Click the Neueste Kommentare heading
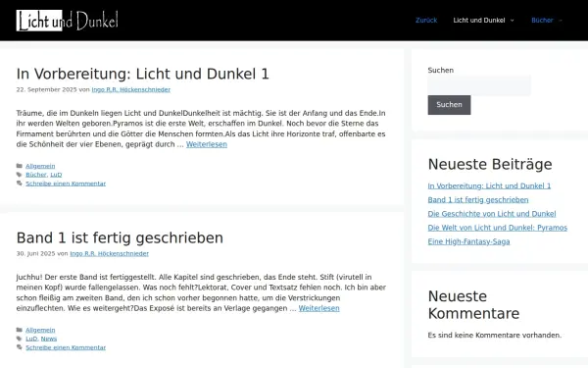 [473, 304]
